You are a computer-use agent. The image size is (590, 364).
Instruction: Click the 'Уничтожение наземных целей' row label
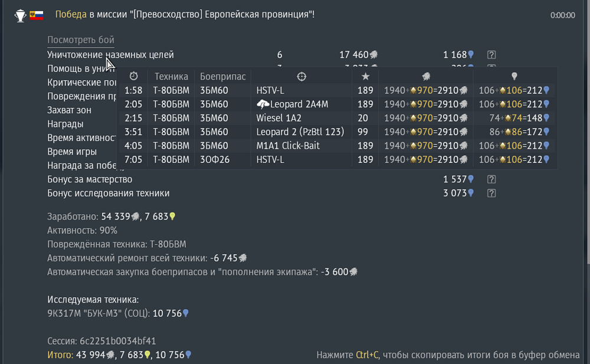(111, 55)
